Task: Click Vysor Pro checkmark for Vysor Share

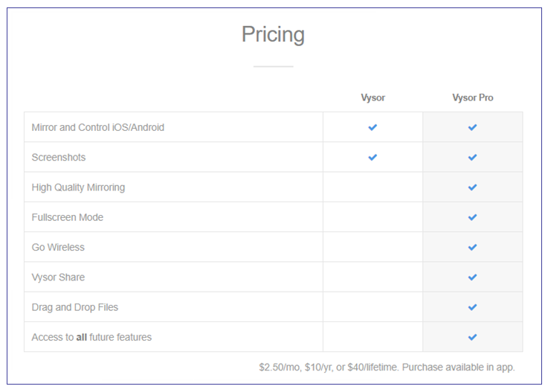Action: point(472,277)
